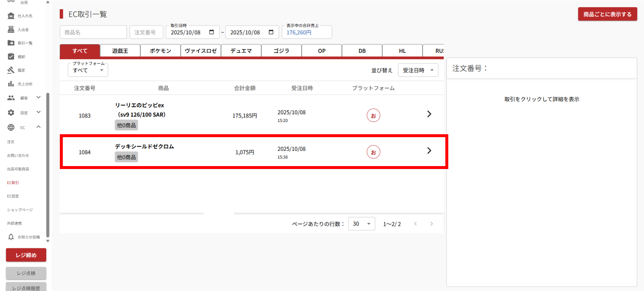Viewport: 644px width, 291px height.
Task: Open the 受注日時 sort dropdown
Action: coord(418,71)
